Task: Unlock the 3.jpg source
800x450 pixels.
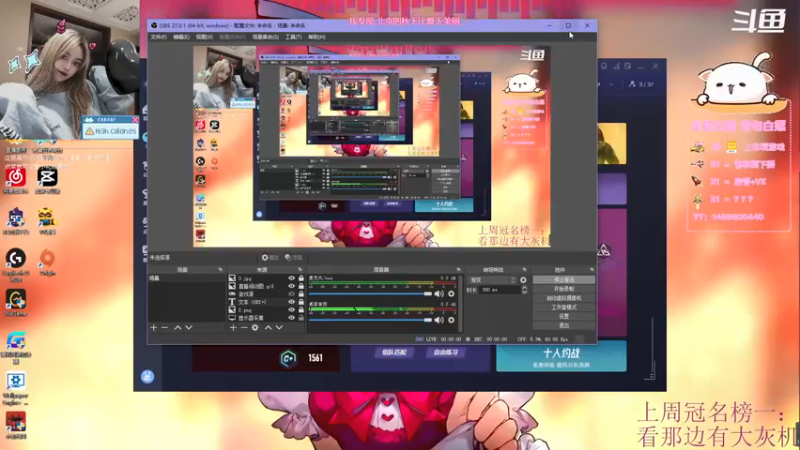Action: pyautogui.click(x=301, y=278)
